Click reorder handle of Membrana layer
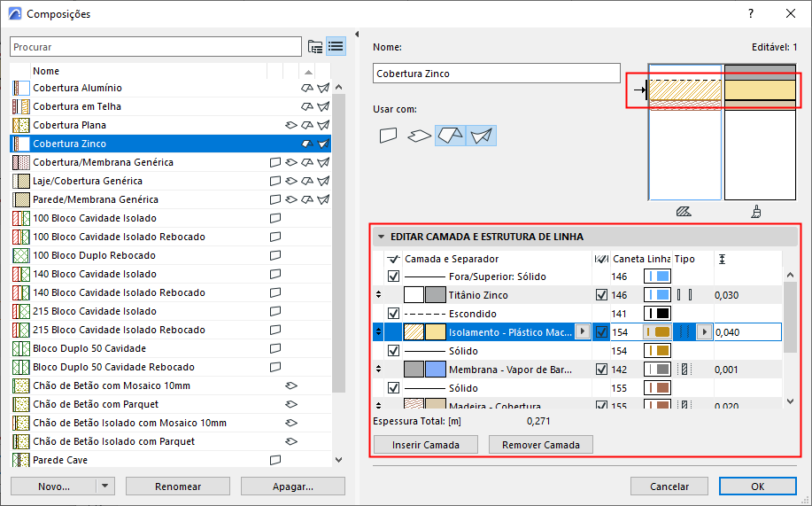 click(379, 370)
